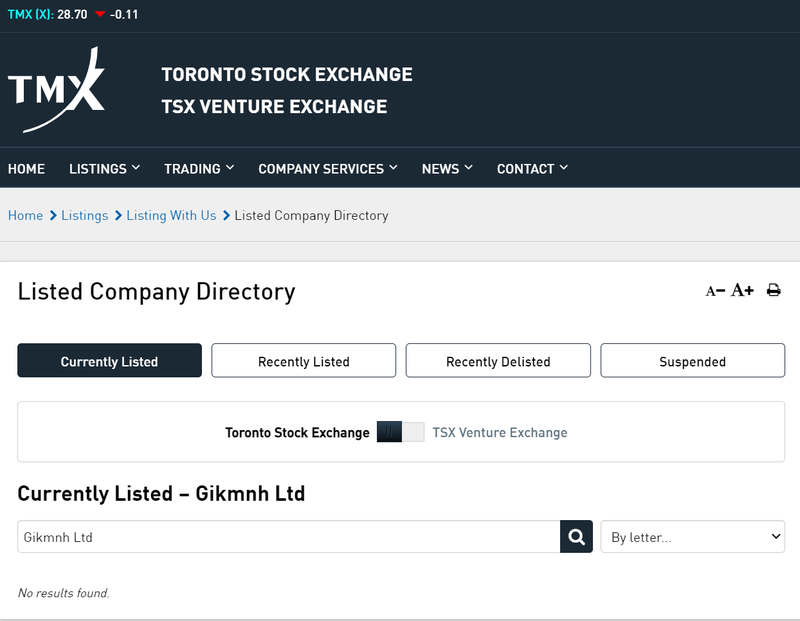This screenshot has width=800, height=621.
Task: Open the By letter dropdown
Action: coord(692,537)
